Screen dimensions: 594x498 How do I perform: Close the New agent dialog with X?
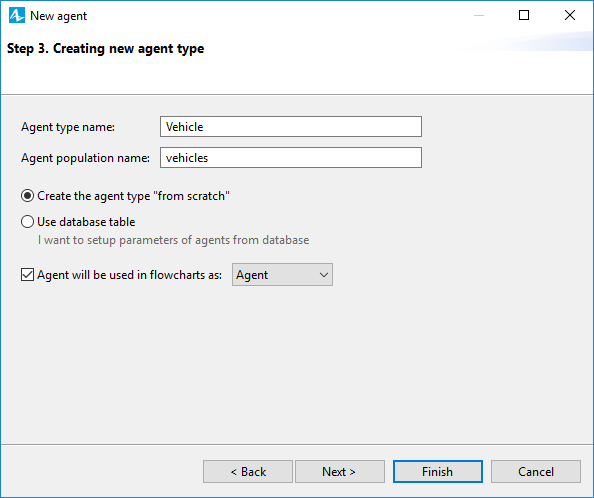(570, 15)
